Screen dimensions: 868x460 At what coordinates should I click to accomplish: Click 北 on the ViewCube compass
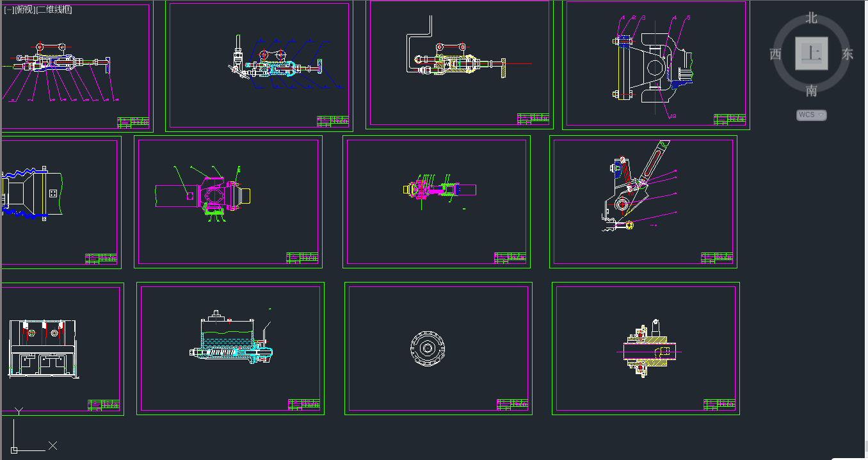[x=812, y=18]
